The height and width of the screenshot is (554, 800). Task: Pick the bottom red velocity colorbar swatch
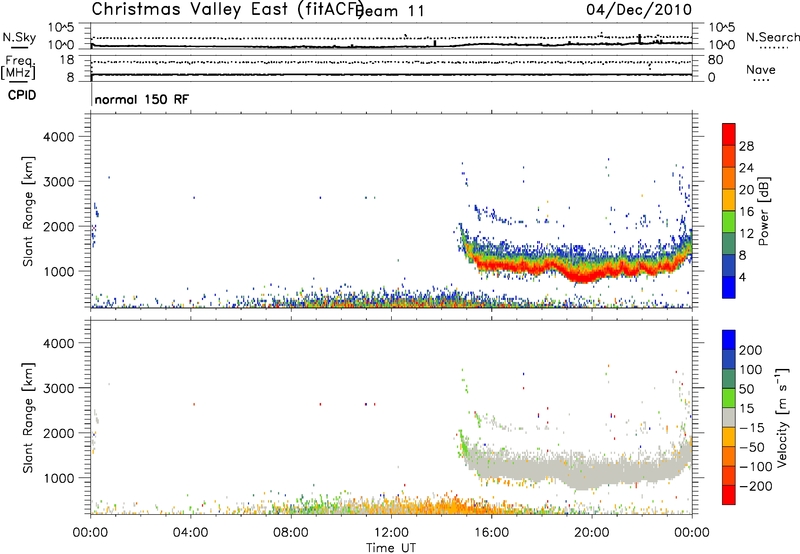(x=729, y=495)
